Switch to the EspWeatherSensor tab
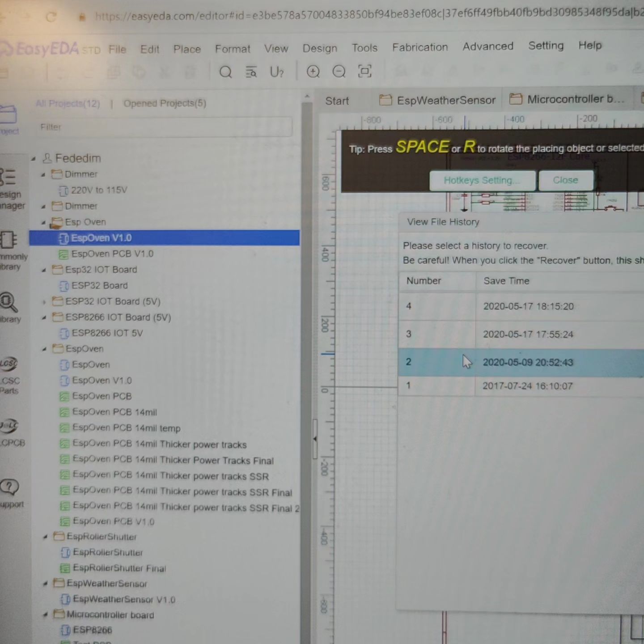This screenshot has width=644, height=644. pyautogui.click(x=437, y=100)
